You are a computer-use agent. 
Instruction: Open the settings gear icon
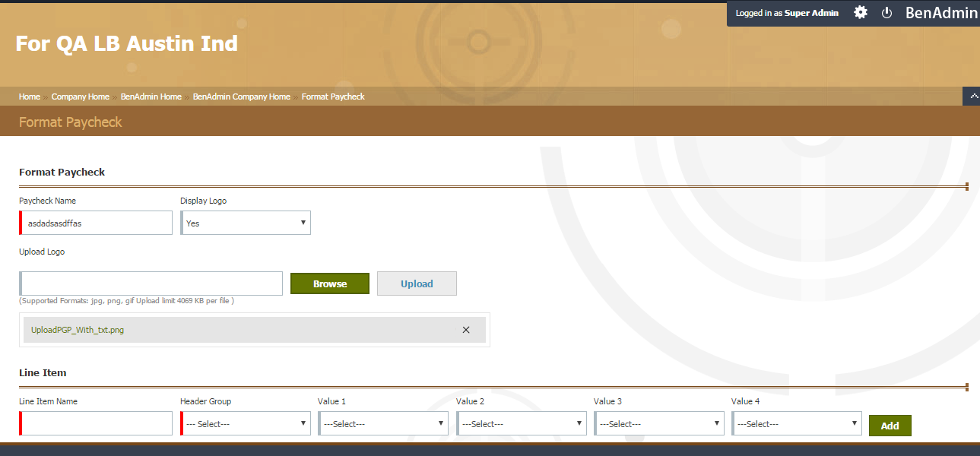click(x=861, y=13)
